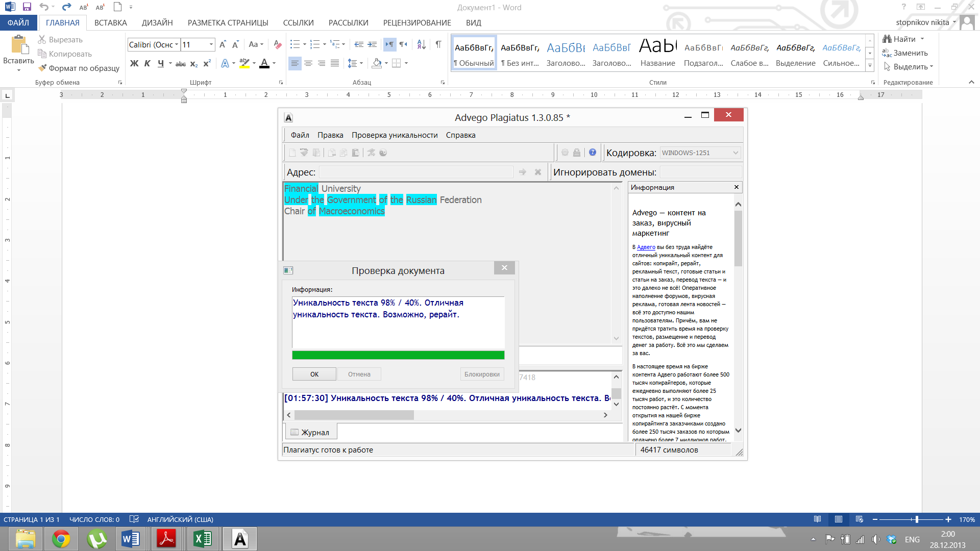Toggle bold (Ж) formatting
Image resolution: width=980 pixels, height=551 pixels.
134,63
